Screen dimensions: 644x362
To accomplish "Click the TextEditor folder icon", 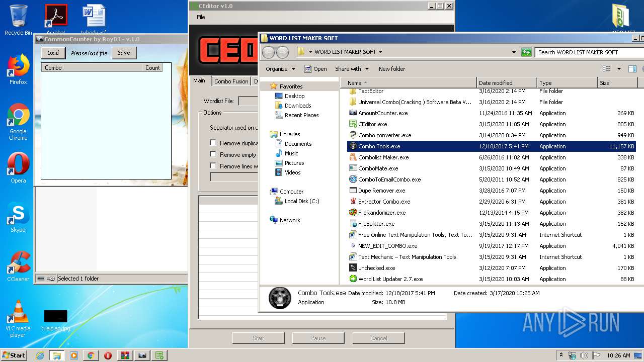I will (353, 92).
